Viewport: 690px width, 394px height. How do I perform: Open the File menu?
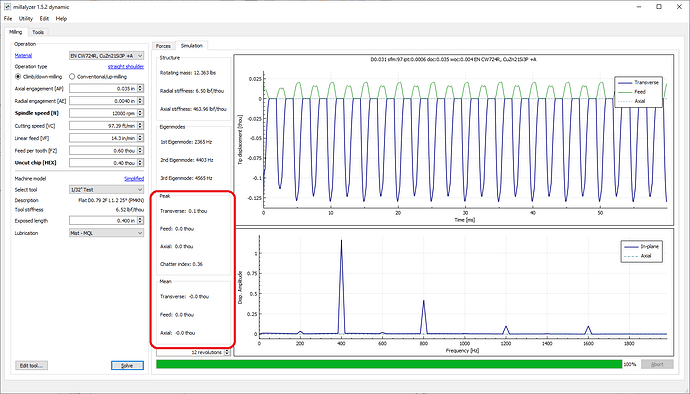click(x=8, y=18)
